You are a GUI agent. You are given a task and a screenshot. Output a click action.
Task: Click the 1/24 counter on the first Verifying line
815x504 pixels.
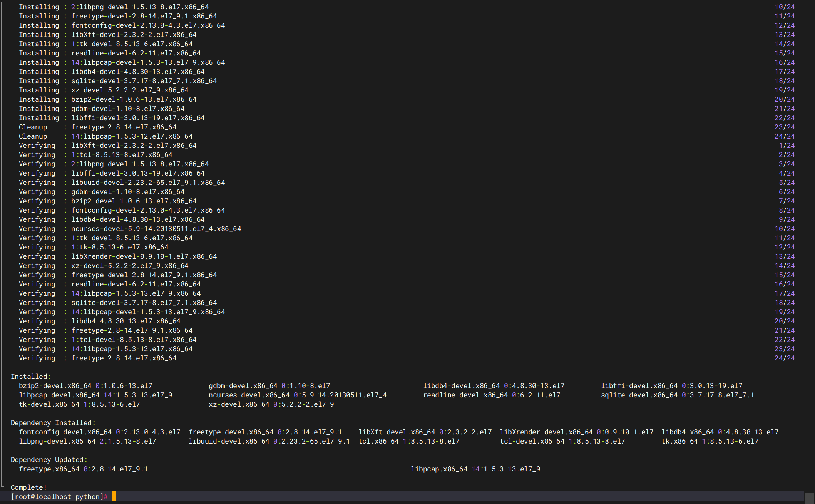coord(786,146)
